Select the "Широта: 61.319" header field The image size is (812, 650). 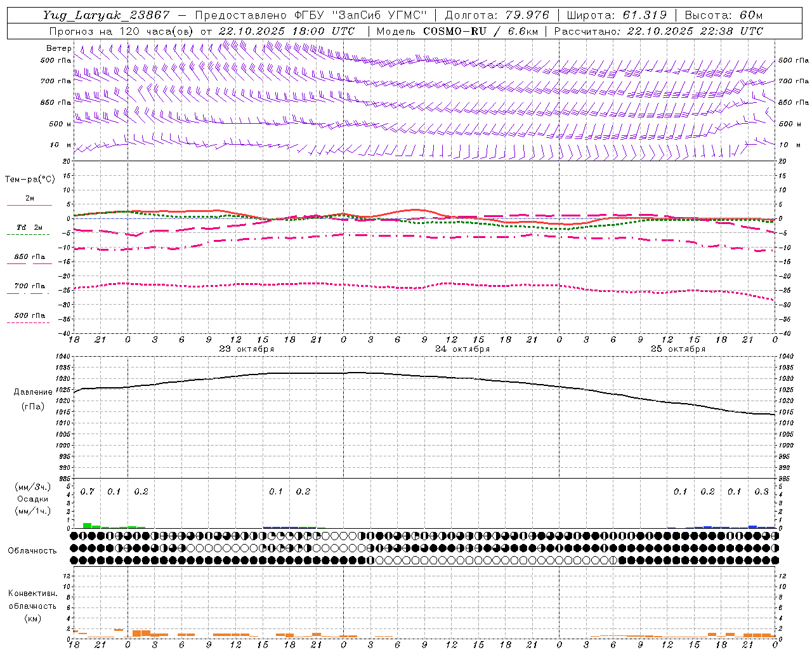point(617,15)
